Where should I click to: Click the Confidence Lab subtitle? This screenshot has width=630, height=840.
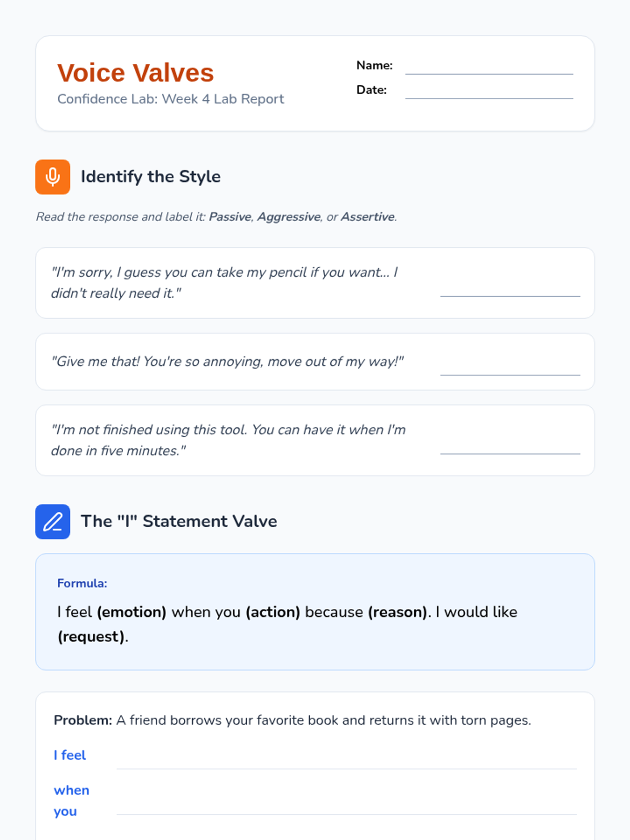pos(171,99)
